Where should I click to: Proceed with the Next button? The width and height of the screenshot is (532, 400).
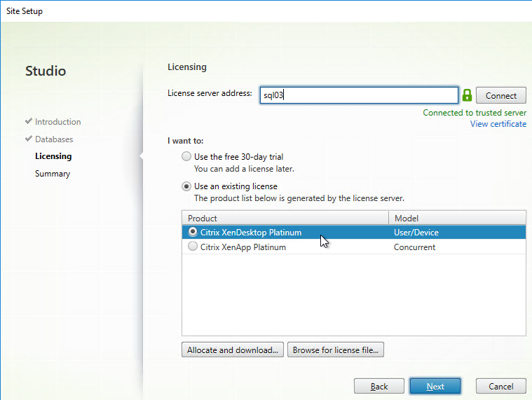[x=435, y=387]
